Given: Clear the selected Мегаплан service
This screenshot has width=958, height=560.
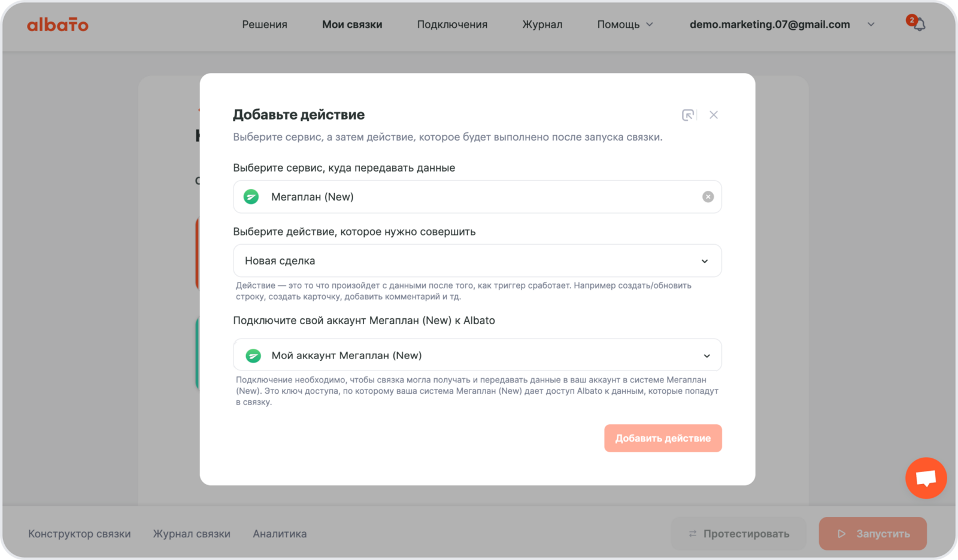Looking at the screenshot, I should (x=708, y=197).
